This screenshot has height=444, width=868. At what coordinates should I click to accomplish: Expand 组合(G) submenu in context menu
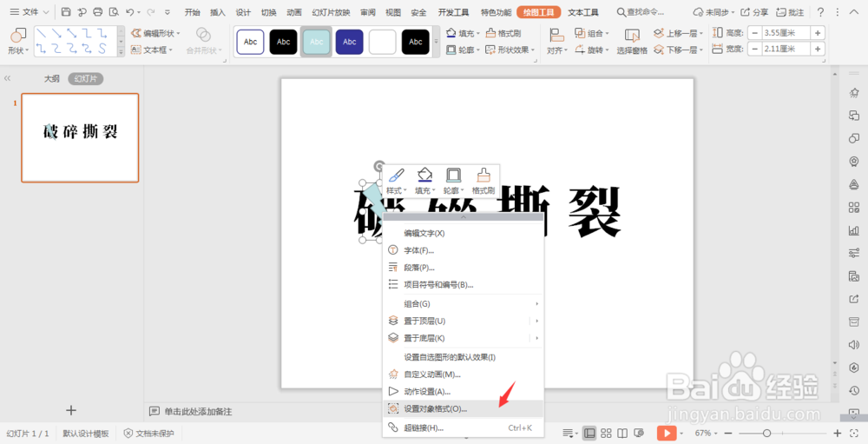click(x=464, y=304)
